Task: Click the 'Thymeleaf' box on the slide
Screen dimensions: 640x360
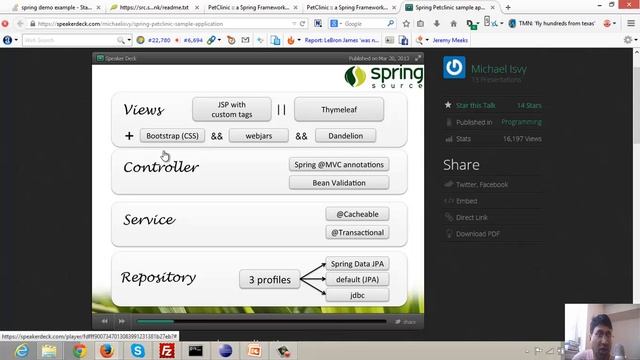Action: pyautogui.click(x=339, y=109)
